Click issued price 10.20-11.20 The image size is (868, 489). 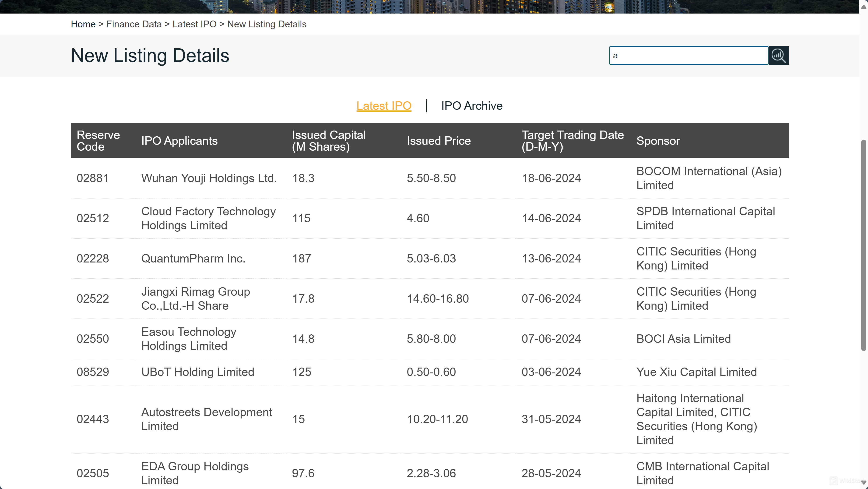[437, 419]
